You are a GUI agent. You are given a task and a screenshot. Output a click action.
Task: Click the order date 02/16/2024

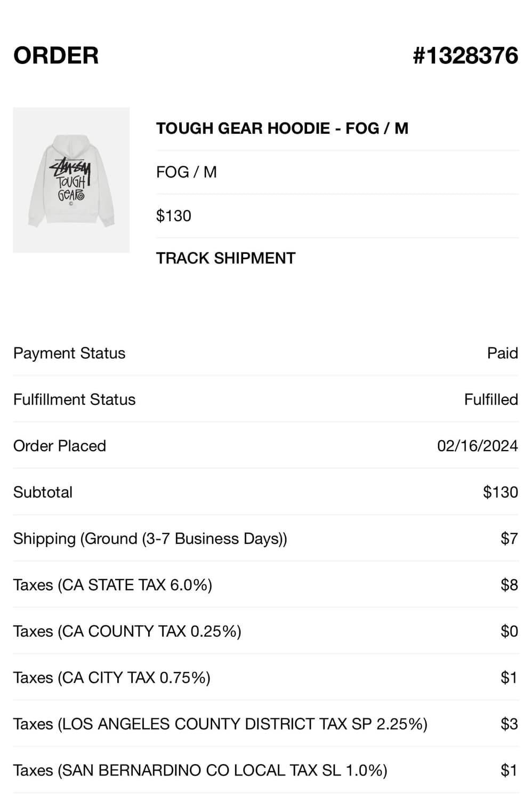pos(477,446)
